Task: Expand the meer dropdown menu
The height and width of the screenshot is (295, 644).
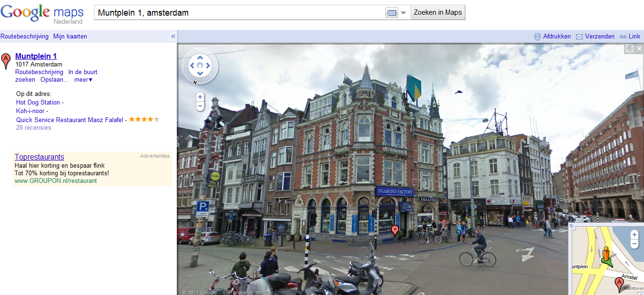Action: [x=84, y=80]
